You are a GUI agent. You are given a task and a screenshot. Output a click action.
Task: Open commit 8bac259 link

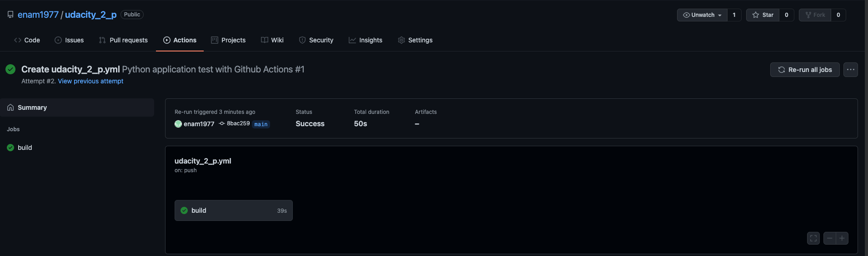tap(238, 123)
